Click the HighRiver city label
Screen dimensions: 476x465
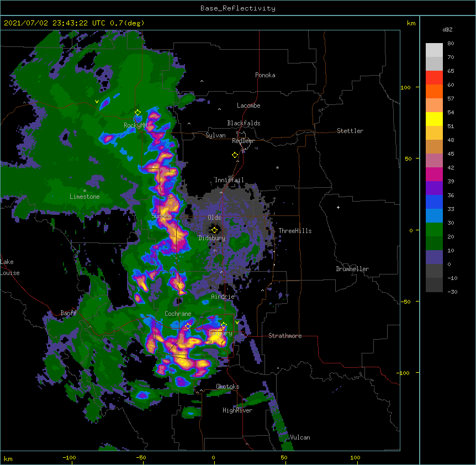click(x=237, y=410)
